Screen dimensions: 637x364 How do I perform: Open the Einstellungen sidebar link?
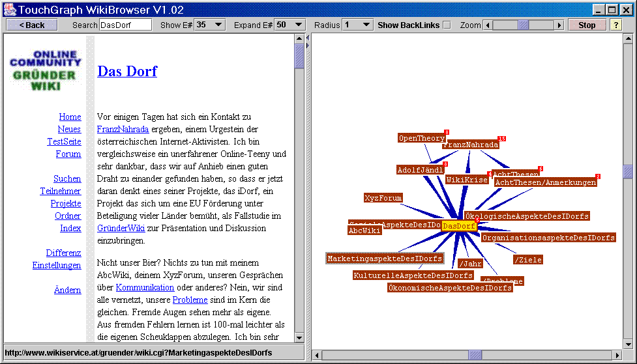pos(57,265)
